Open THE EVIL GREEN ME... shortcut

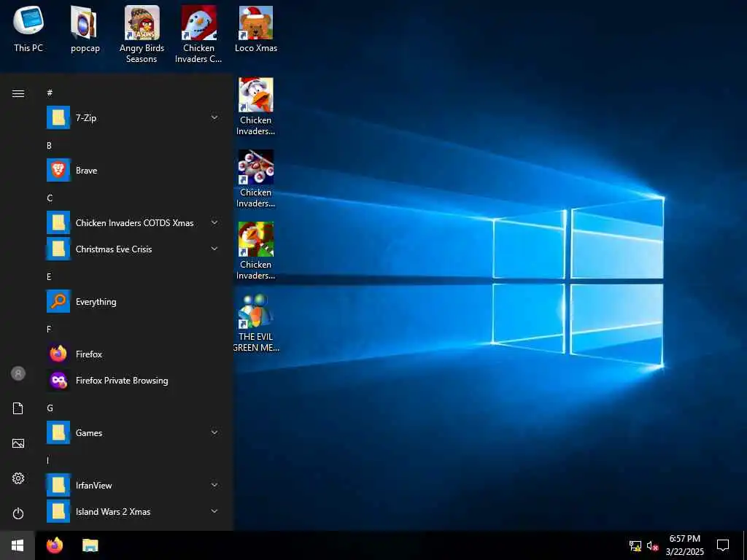(256, 323)
